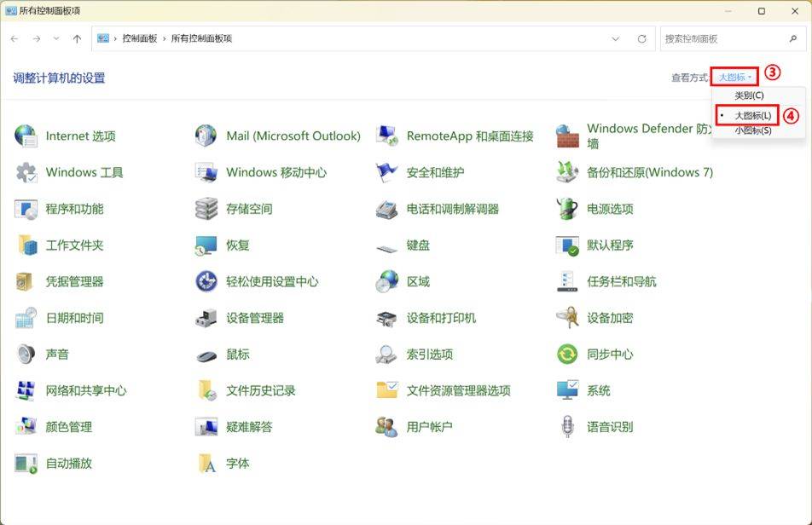
Task: Choose 小图标(S) from the view menu
Action: (x=752, y=131)
